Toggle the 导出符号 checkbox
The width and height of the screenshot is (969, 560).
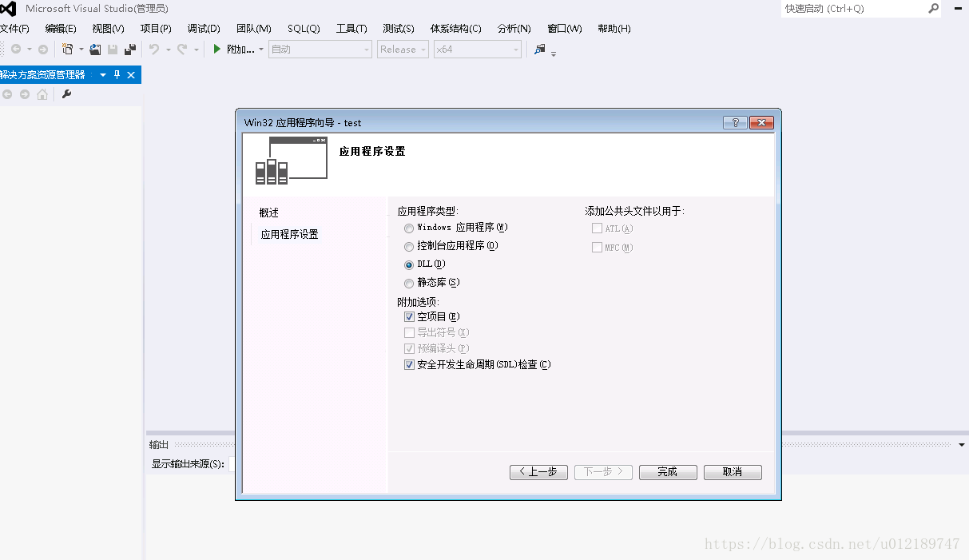409,332
